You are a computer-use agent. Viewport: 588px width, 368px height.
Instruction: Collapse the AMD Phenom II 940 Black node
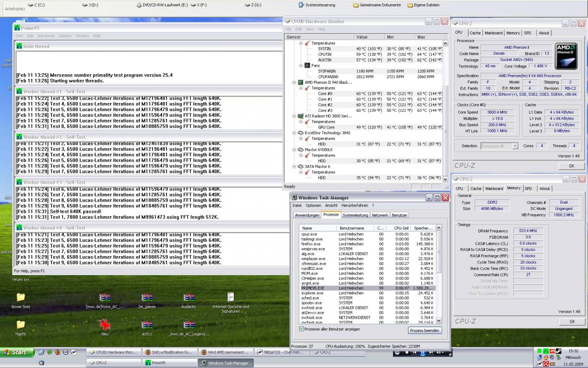click(294, 82)
